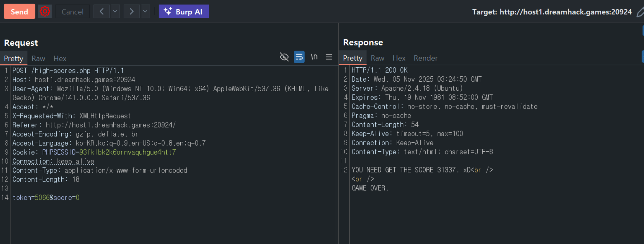Screen dimensions: 644x244
Task: Toggle show non-printable characters \n
Action: point(314,57)
